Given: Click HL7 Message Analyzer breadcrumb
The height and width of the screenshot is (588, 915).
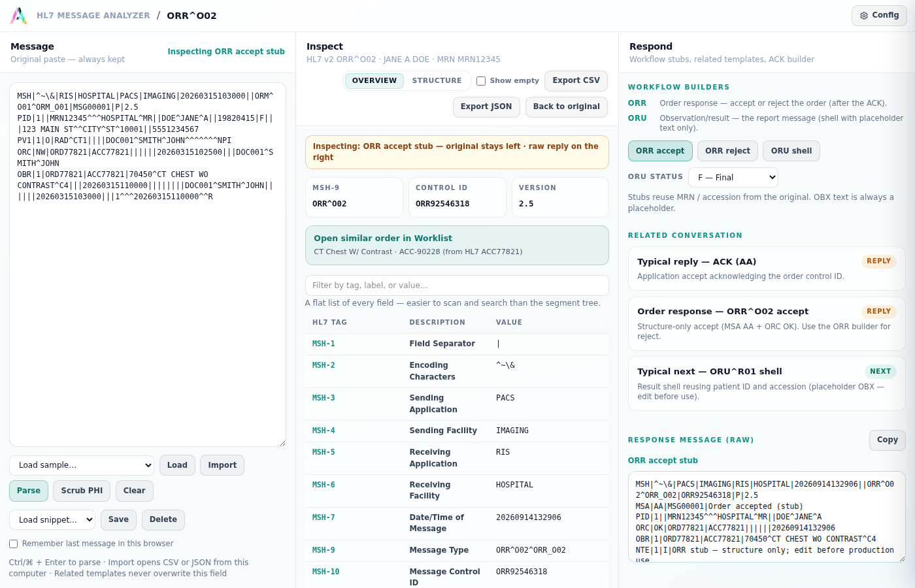Looking at the screenshot, I should (93, 16).
